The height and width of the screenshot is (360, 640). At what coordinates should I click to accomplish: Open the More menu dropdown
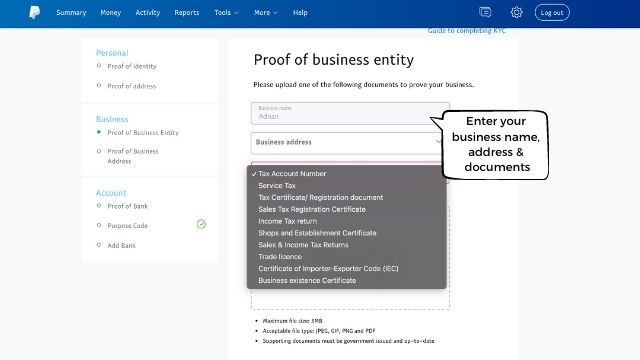266,13
